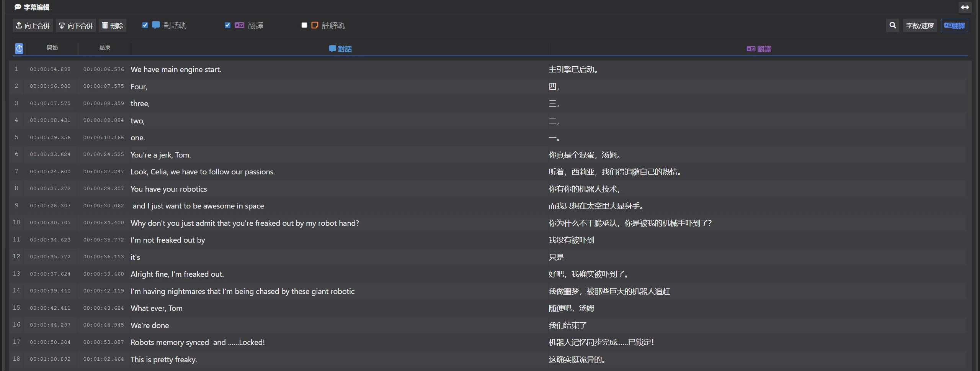Viewport: 980px width, 371px height.
Task: Click the speech bubble icon beside 對話軌
Action: click(x=156, y=25)
